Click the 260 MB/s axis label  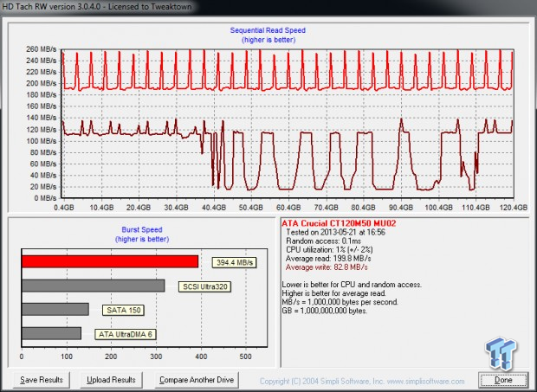pyautogui.click(x=42, y=49)
